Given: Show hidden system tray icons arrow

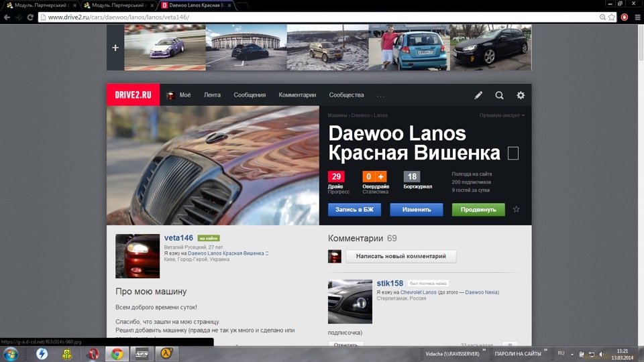Looking at the screenshot, I should tap(572, 354).
